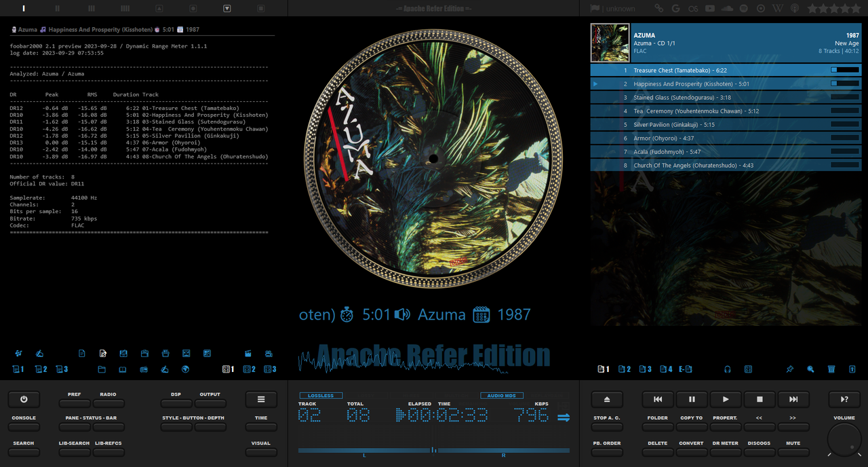Switch to grid layout 2 icon

point(249,369)
